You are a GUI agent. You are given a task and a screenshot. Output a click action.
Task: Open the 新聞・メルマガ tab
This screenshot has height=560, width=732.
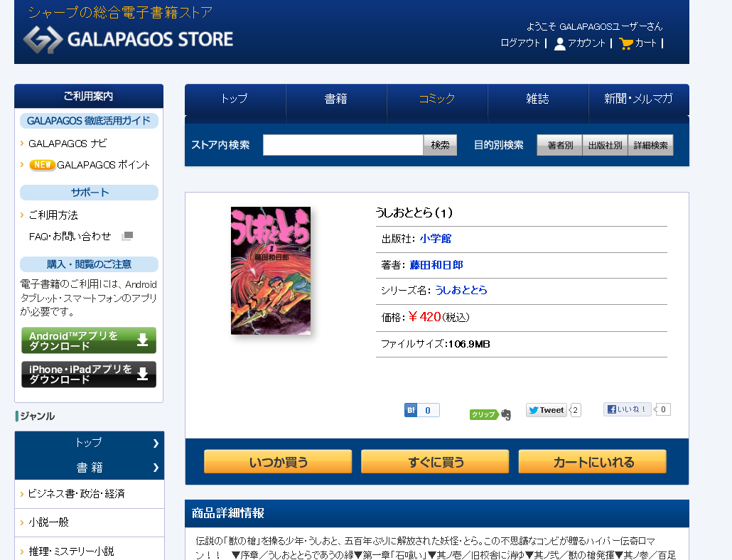[639, 99]
